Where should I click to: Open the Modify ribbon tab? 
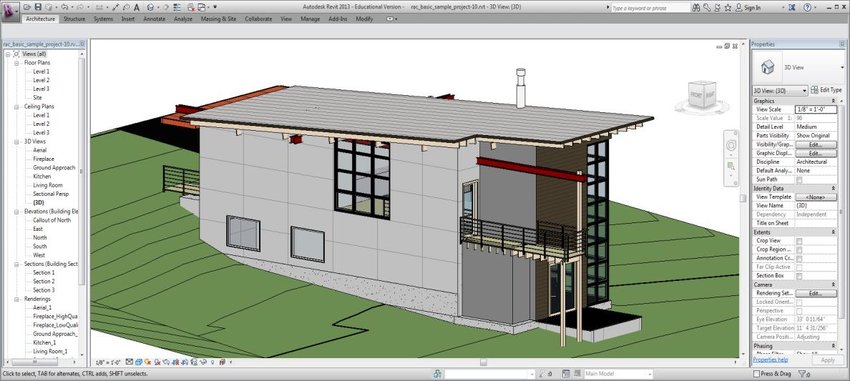click(x=364, y=19)
